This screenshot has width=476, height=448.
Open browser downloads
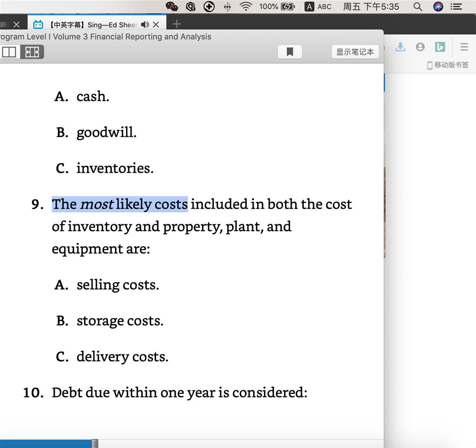click(x=400, y=47)
